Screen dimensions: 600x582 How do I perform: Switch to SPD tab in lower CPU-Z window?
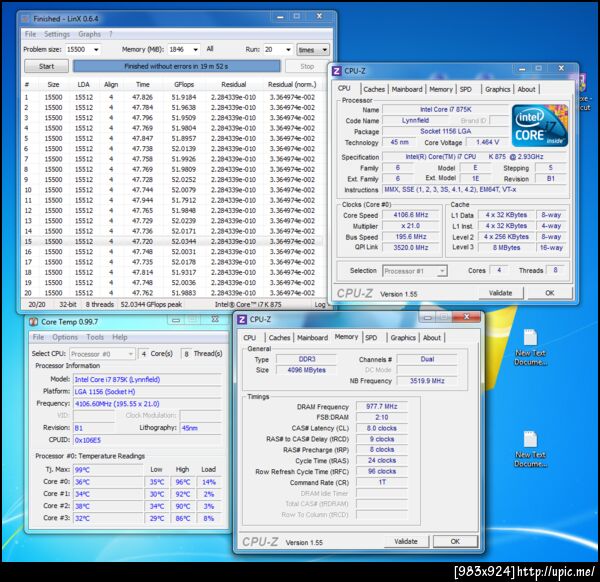(371, 337)
